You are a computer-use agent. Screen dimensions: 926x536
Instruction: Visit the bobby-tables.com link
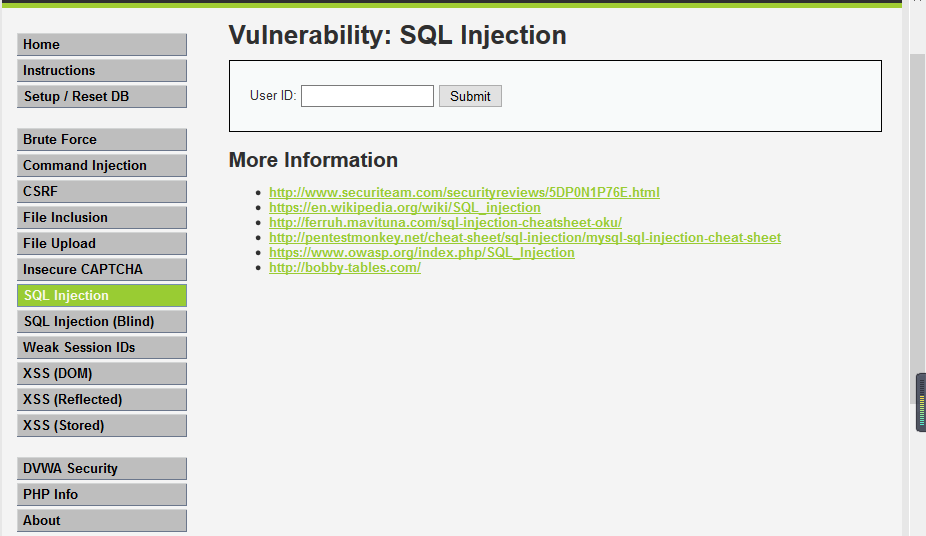344,268
